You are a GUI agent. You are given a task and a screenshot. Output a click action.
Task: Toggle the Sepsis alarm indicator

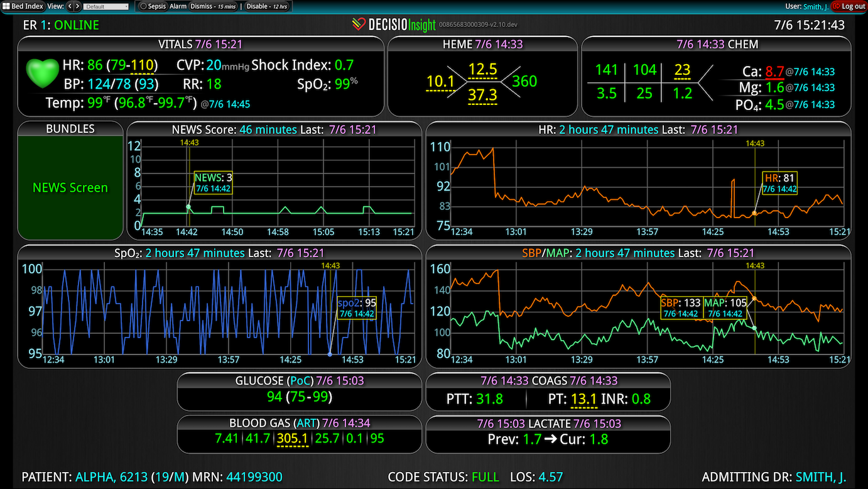tap(153, 6)
